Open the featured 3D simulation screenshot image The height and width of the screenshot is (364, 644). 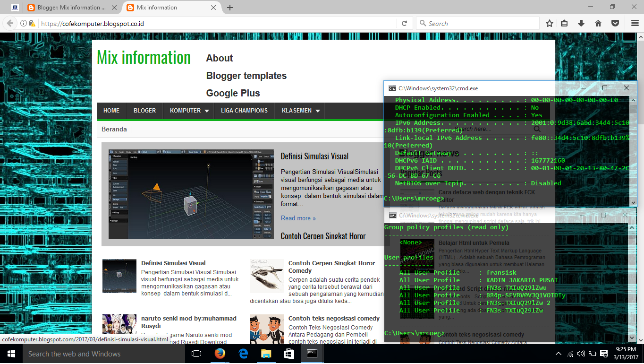click(x=191, y=194)
